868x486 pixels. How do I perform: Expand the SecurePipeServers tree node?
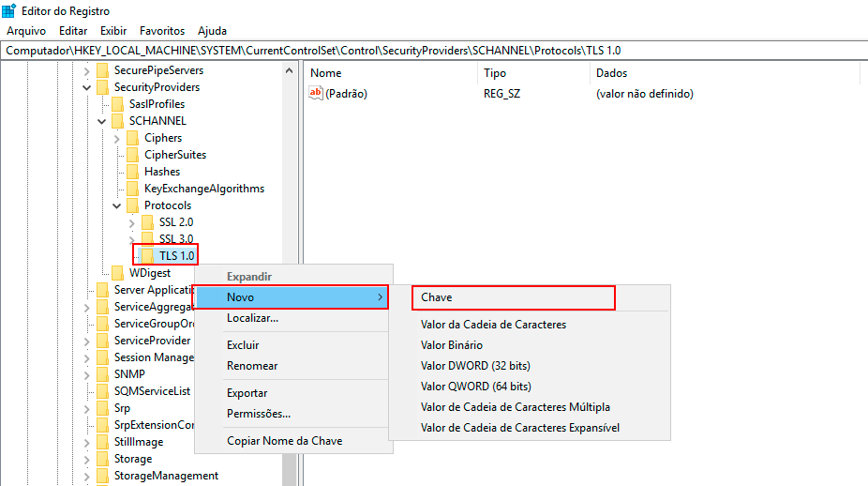[86, 71]
